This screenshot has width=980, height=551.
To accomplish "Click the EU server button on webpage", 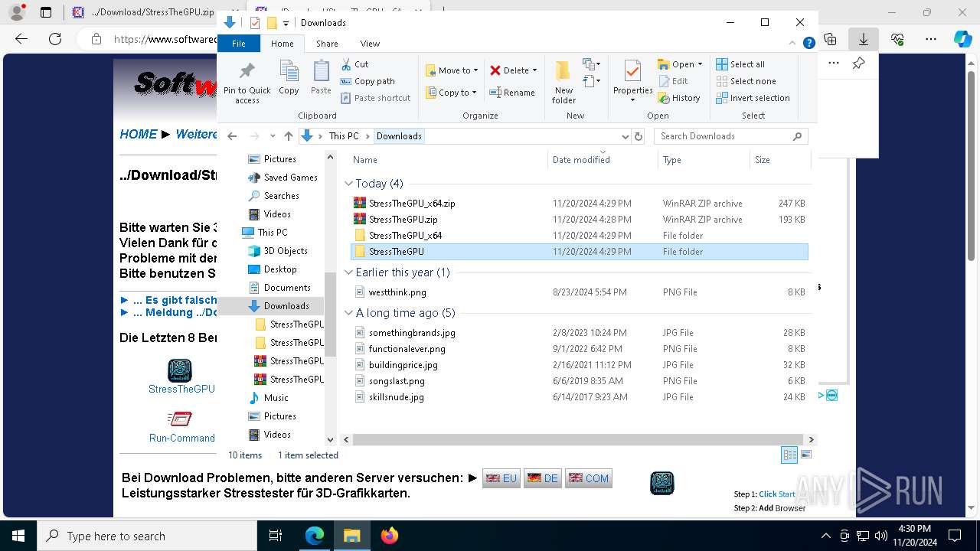I will pos(501,478).
